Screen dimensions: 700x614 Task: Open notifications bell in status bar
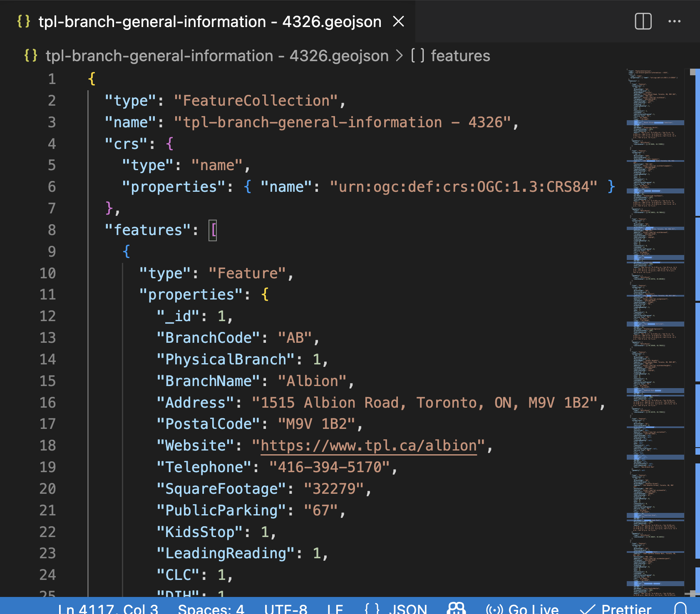[x=680, y=609]
